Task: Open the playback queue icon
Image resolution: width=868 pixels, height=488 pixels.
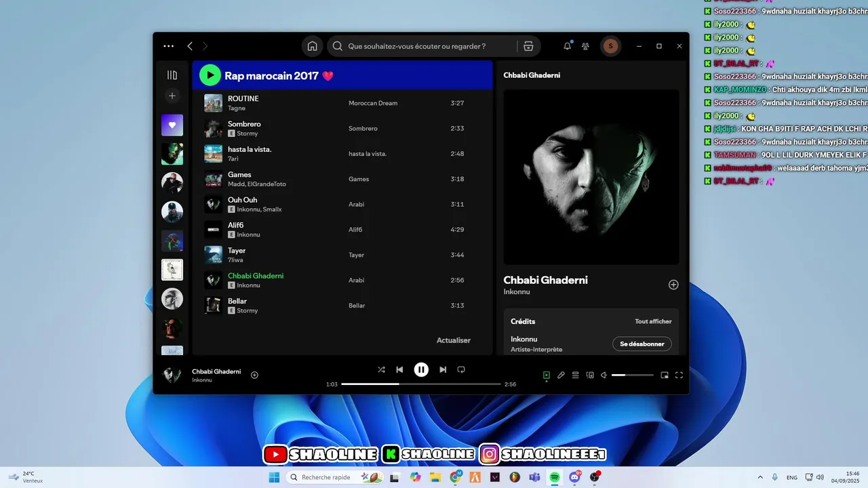Action: coord(575,375)
